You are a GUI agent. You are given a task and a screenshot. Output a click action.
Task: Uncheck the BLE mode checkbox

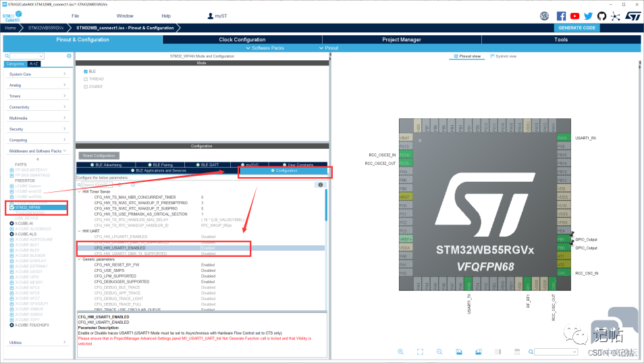(86, 72)
